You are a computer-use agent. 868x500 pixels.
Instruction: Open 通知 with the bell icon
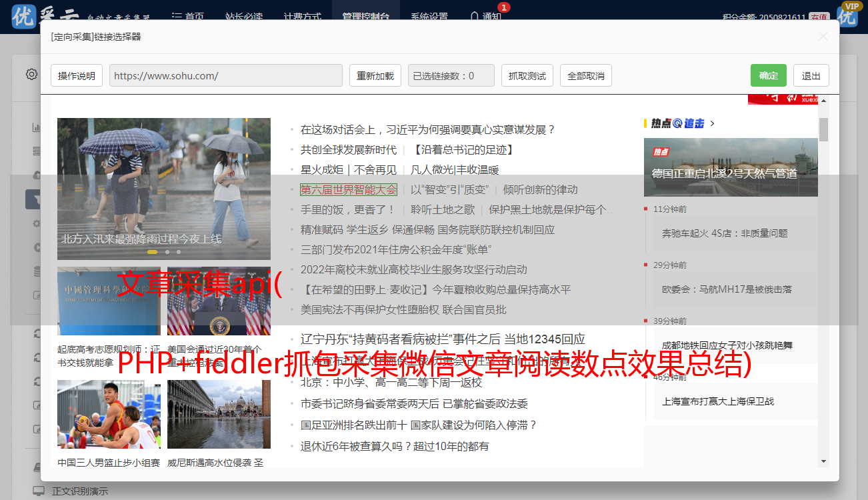pos(485,16)
